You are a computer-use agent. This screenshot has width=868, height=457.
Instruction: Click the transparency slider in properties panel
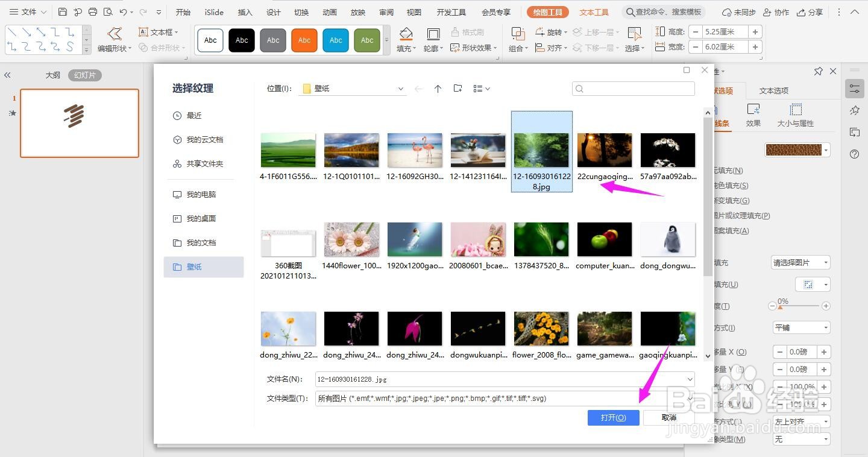click(799, 306)
